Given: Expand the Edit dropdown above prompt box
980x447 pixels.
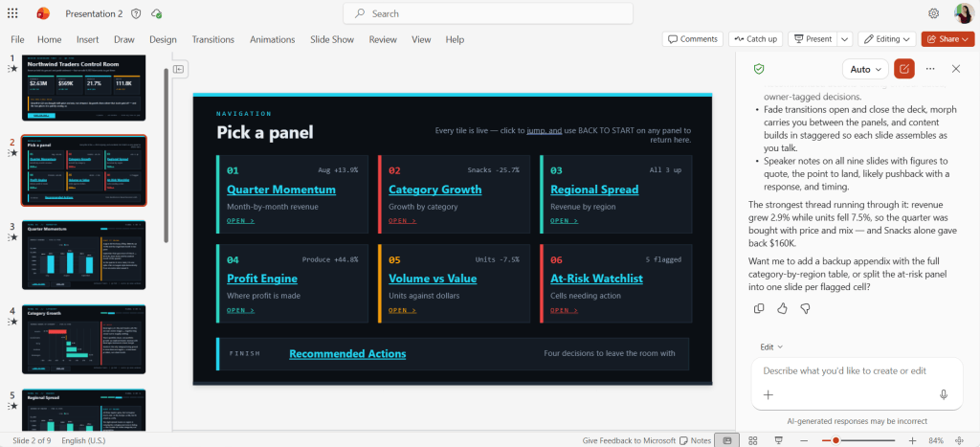Looking at the screenshot, I should (x=771, y=346).
